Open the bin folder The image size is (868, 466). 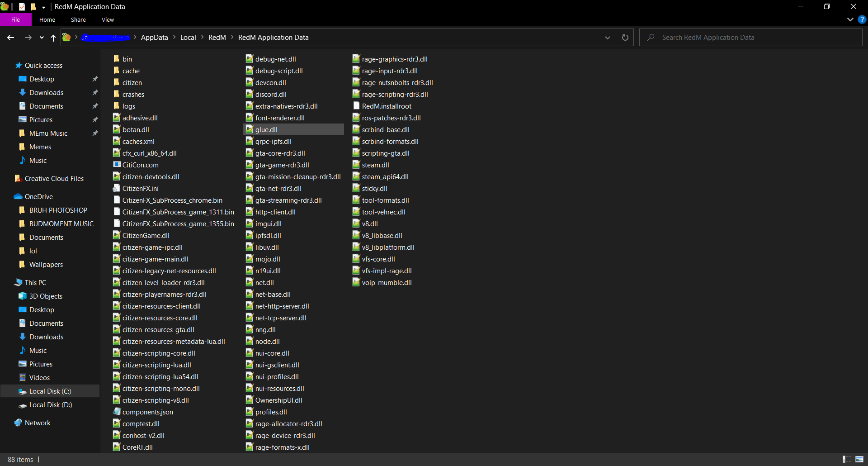(127, 59)
